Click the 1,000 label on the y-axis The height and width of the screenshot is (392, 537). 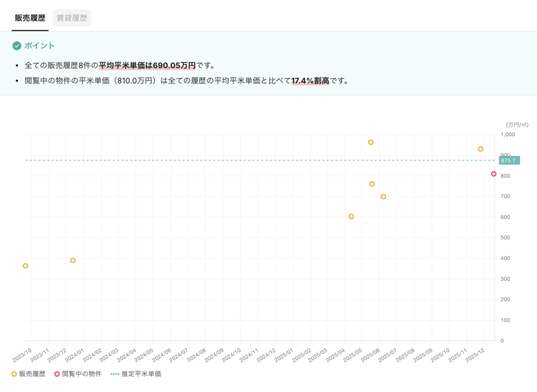[x=508, y=135]
